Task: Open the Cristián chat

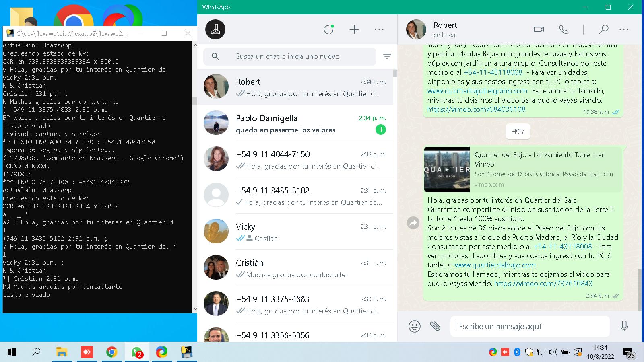Action: pos(295,268)
